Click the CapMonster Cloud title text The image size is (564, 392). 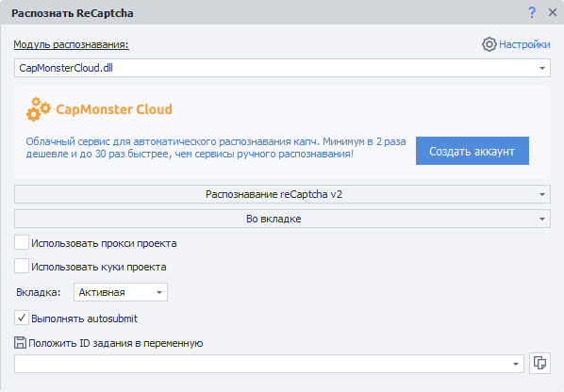pyautogui.click(x=114, y=109)
